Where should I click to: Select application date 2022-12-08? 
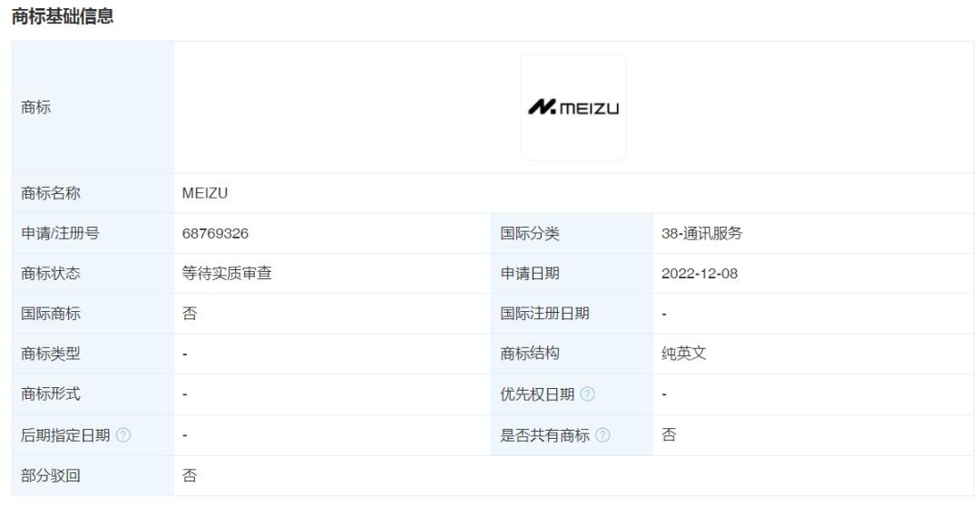click(700, 274)
